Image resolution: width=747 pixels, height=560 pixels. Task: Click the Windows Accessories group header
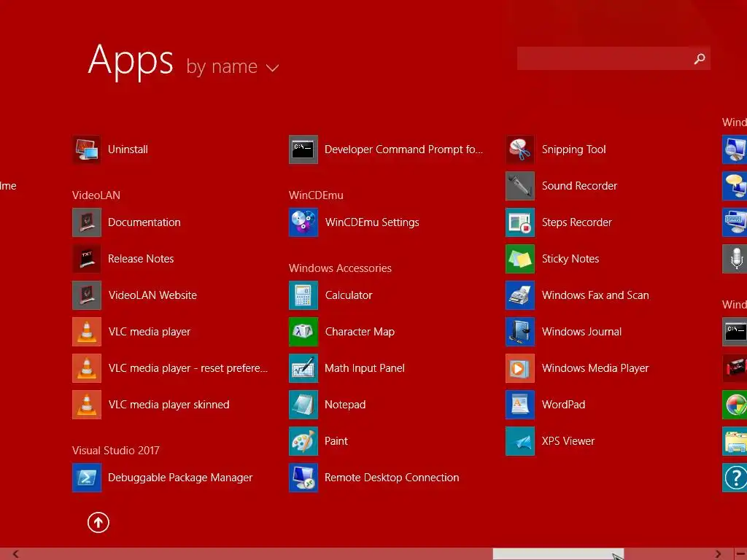click(x=340, y=268)
